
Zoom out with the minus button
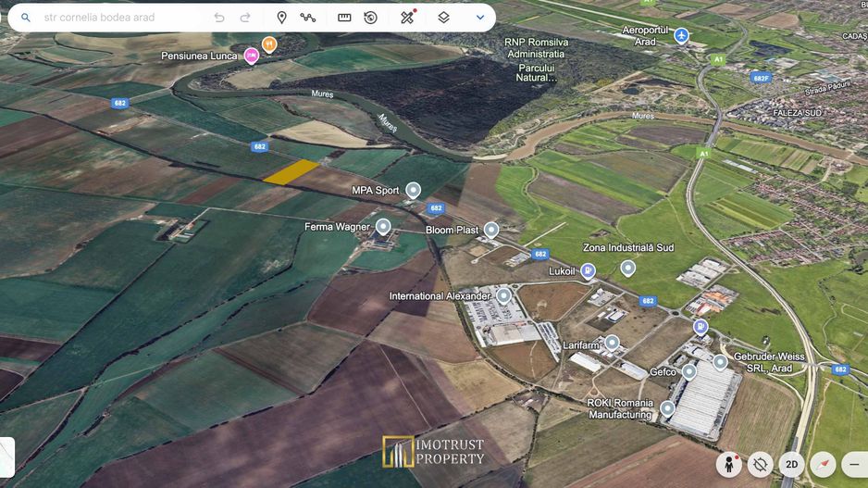(855, 464)
